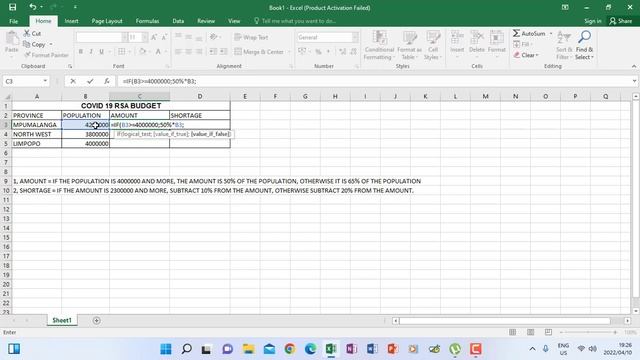Click the Format Painter tool
The width and height of the screenshot is (640, 360).
[x=46, y=55]
